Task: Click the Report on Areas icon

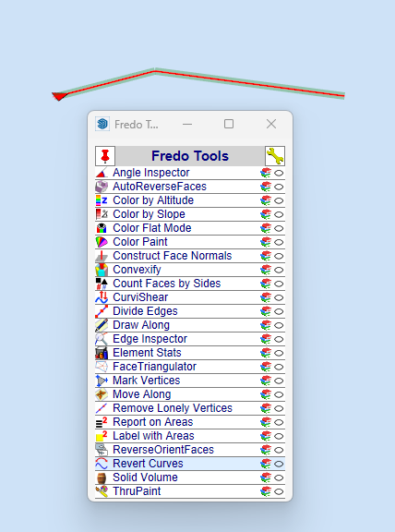Action: [102, 422]
